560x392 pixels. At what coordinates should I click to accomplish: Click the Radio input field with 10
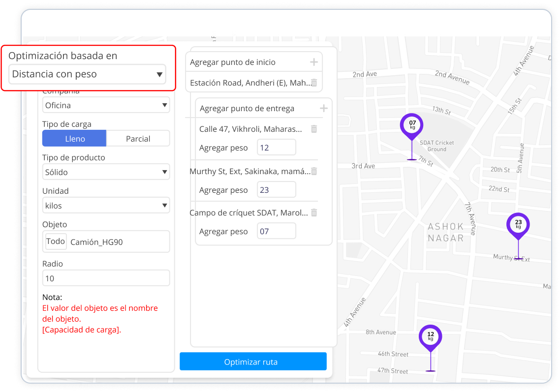pyautogui.click(x=106, y=278)
